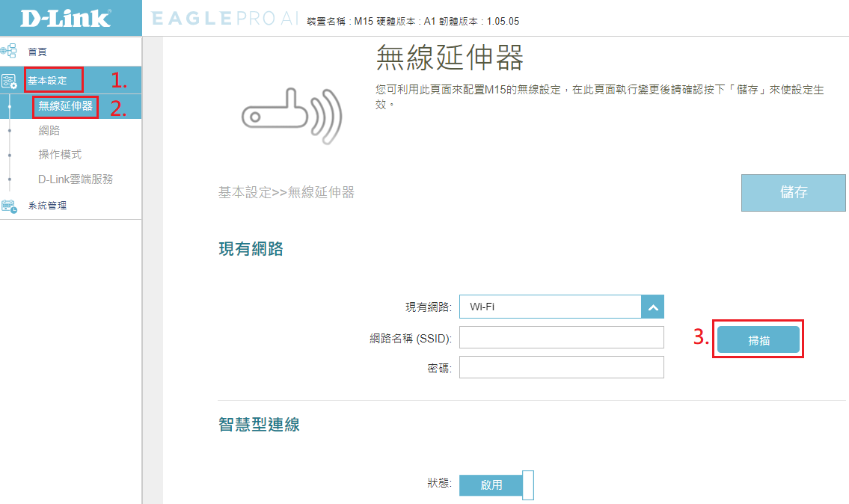Click the home page network icon
The height and width of the screenshot is (504, 849).
[9, 52]
